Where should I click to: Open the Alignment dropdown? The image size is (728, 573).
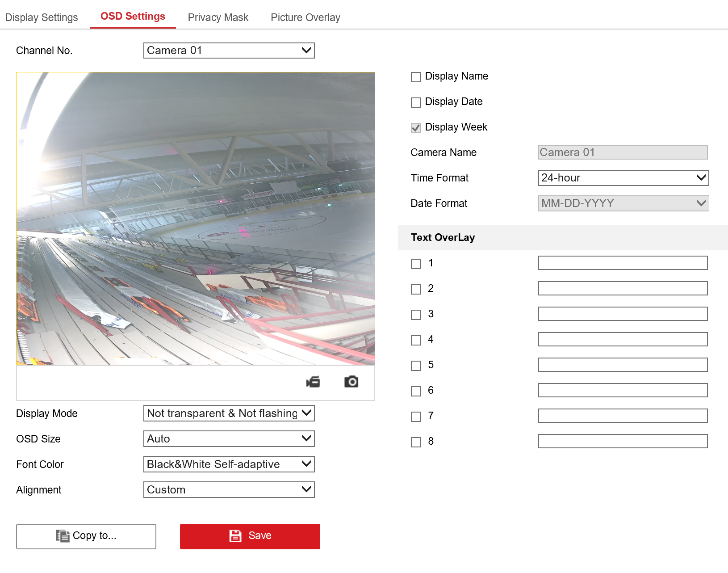[229, 490]
